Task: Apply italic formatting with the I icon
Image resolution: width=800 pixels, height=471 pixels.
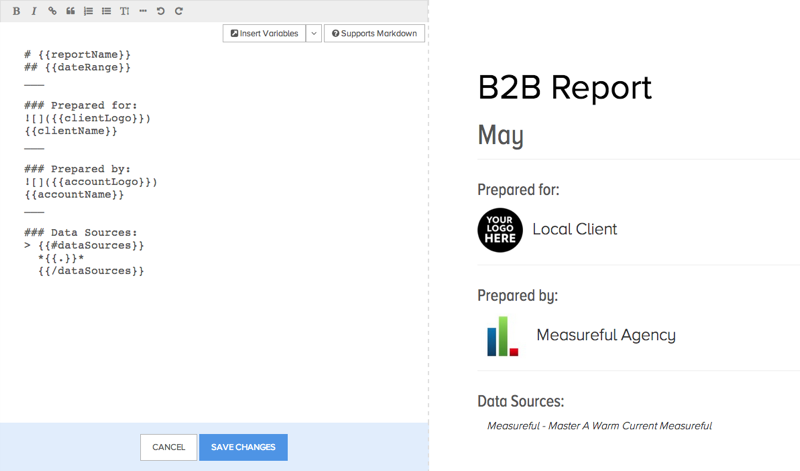Action: tap(34, 11)
